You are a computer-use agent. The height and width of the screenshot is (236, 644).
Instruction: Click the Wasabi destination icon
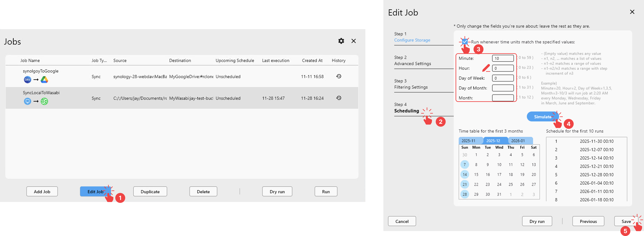tap(44, 101)
